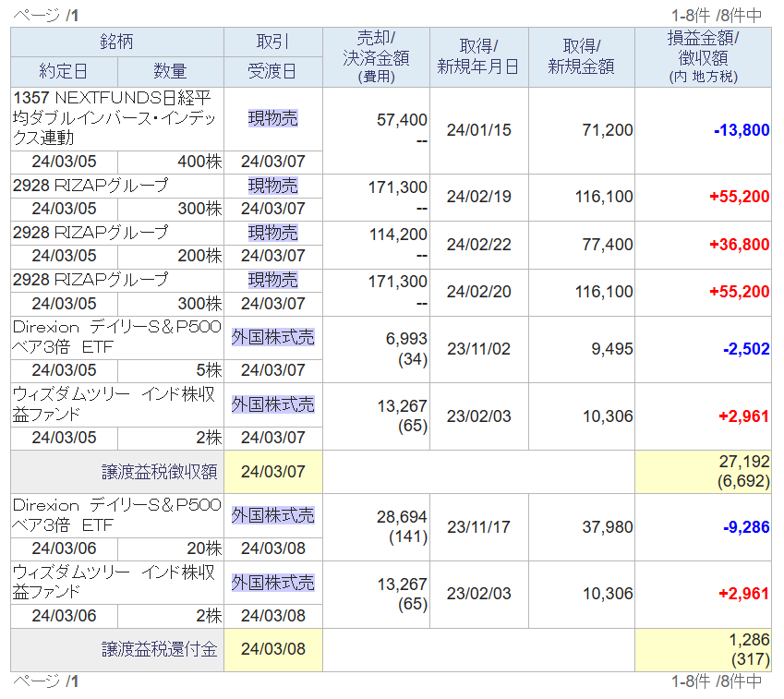This screenshot has height=699, width=784.
Task: Click the 銘柄 column header
Action: [x=117, y=42]
